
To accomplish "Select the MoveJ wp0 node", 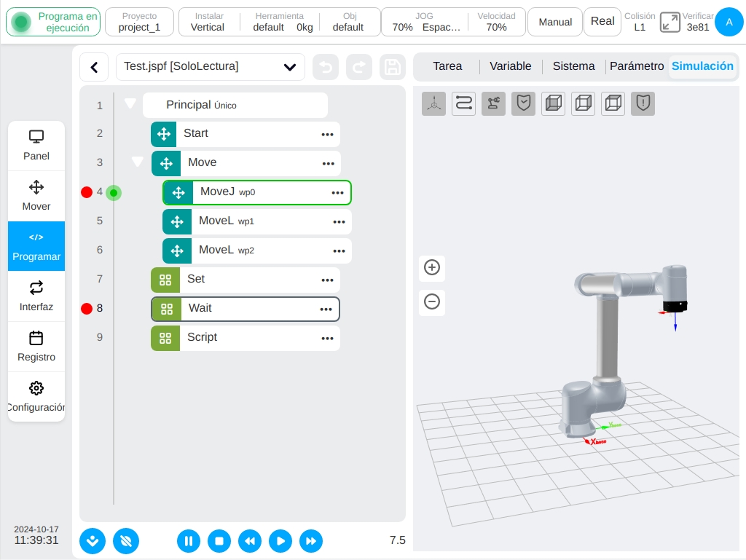I will 257,192.
